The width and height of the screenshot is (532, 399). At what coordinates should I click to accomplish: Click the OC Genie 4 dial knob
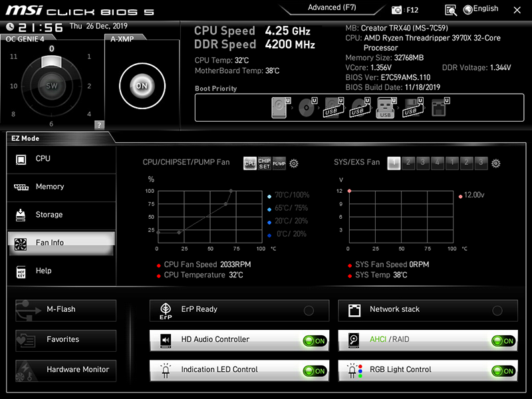tap(52, 86)
